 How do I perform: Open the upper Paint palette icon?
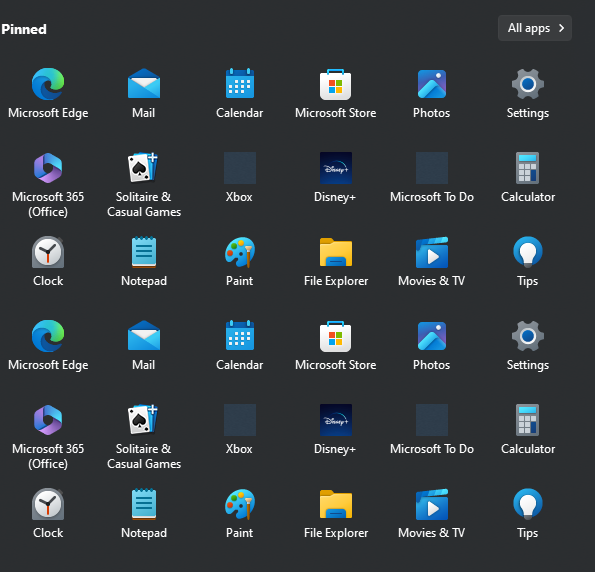point(240,252)
